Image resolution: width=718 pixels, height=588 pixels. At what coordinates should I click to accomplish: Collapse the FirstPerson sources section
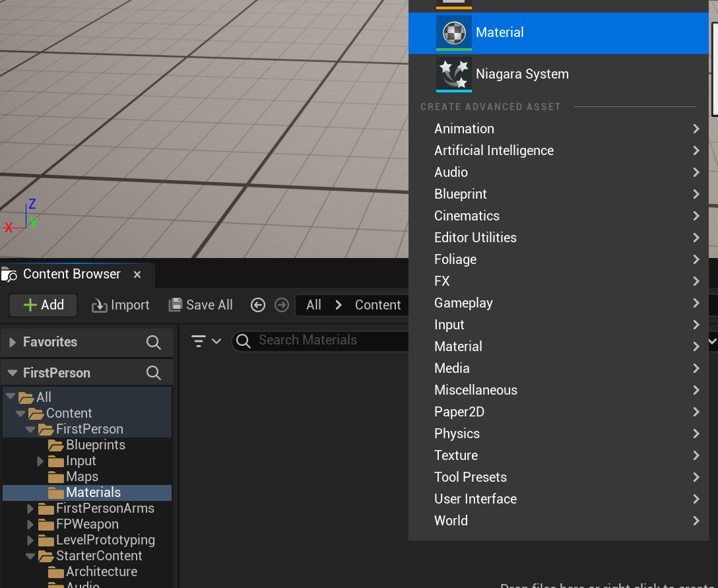click(13, 373)
